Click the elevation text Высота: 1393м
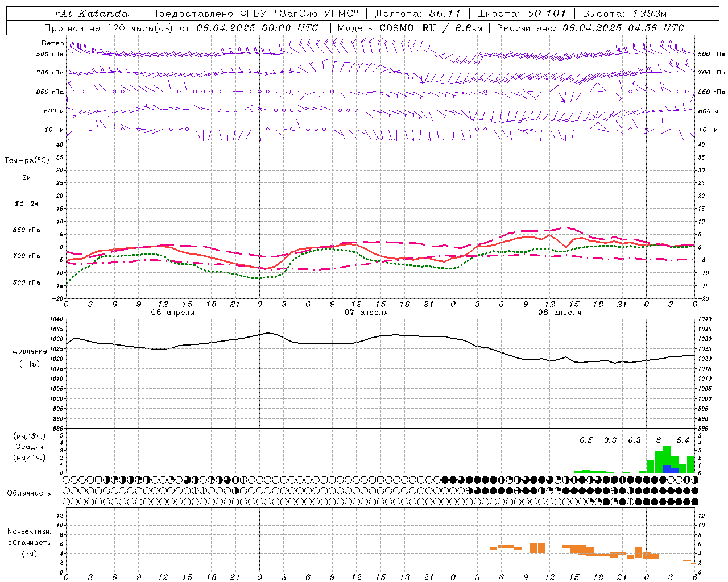This screenshot has width=728, height=582. click(625, 14)
